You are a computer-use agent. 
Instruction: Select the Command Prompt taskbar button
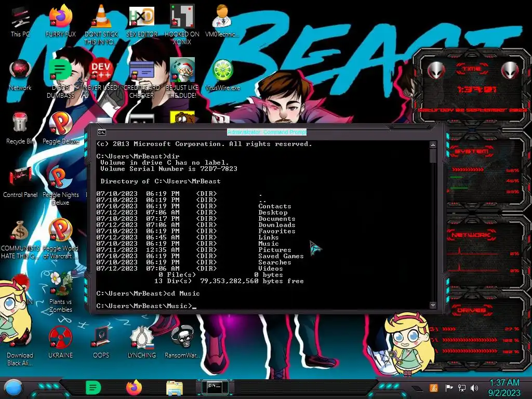(x=215, y=387)
